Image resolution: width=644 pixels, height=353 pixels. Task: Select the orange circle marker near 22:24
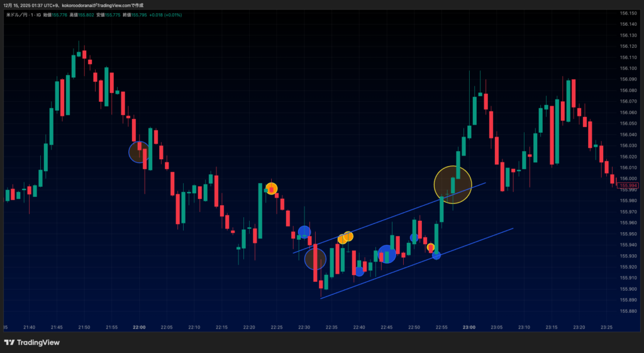coord(271,188)
